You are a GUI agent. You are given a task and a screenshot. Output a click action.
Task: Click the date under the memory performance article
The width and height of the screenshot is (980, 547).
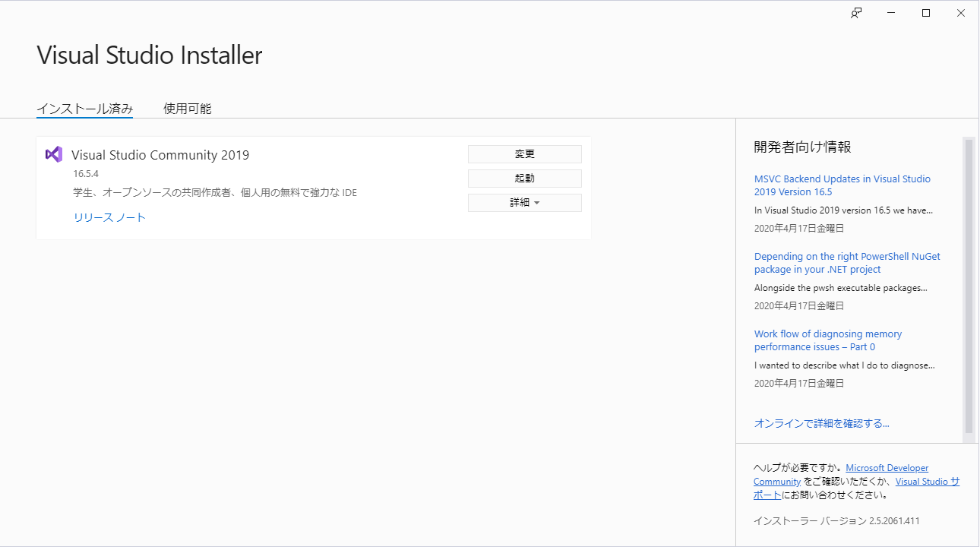[799, 384]
